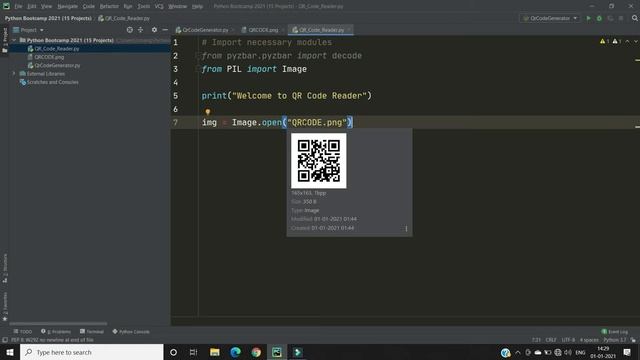This screenshot has width=640, height=360.
Task: Open the Terminal tool window
Action: coord(92,331)
